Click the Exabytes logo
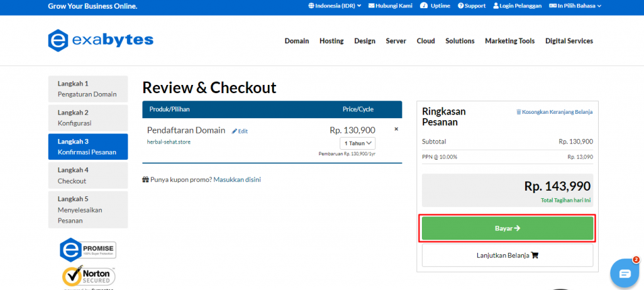 101,40
